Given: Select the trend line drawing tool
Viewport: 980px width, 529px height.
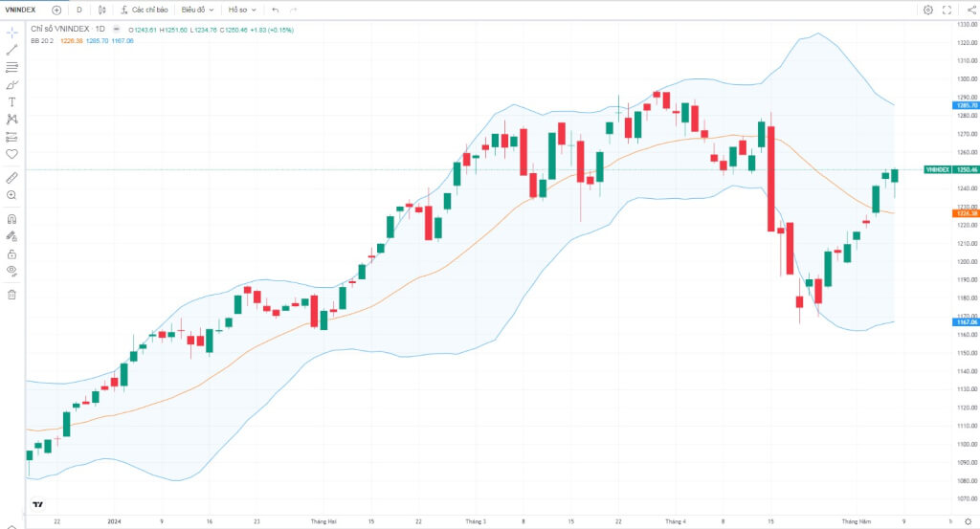Looking at the screenshot, I should coord(11,50).
